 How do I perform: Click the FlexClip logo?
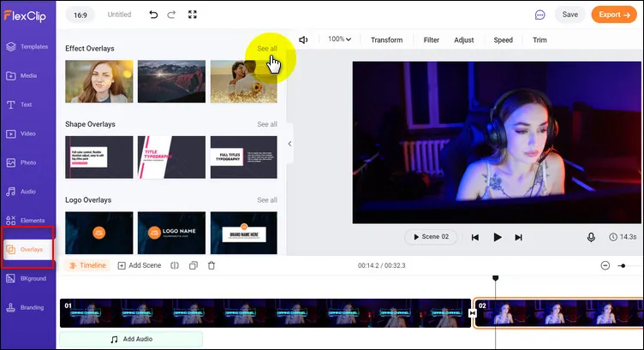click(25, 16)
